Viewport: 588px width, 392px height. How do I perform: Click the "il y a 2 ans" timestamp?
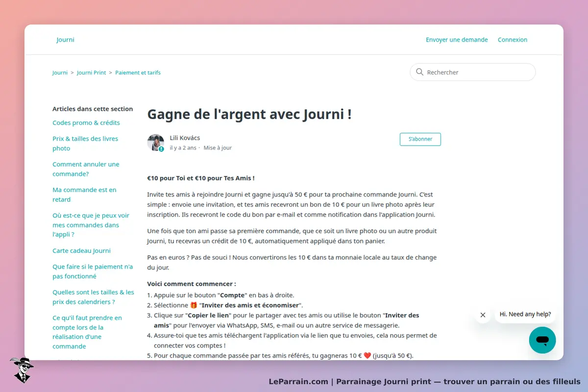pos(183,148)
